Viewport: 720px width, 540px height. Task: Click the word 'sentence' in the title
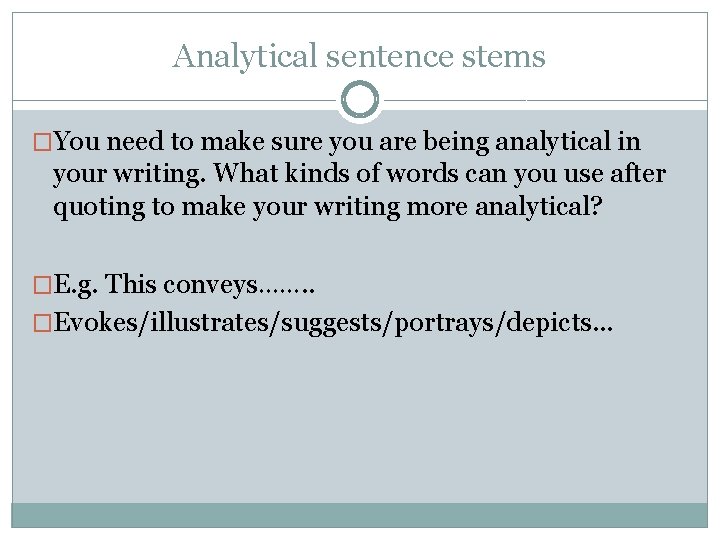390,56
